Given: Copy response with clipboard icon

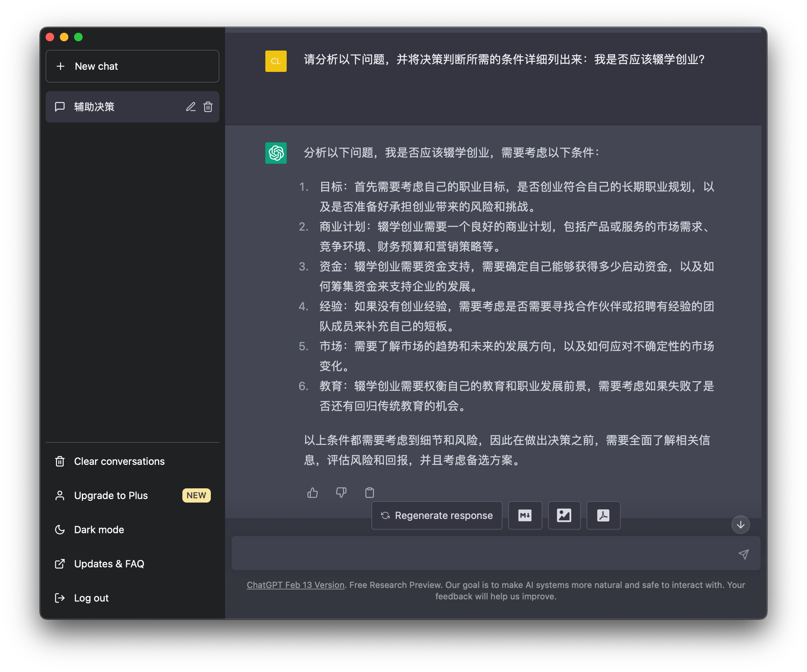Looking at the screenshot, I should [369, 492].
